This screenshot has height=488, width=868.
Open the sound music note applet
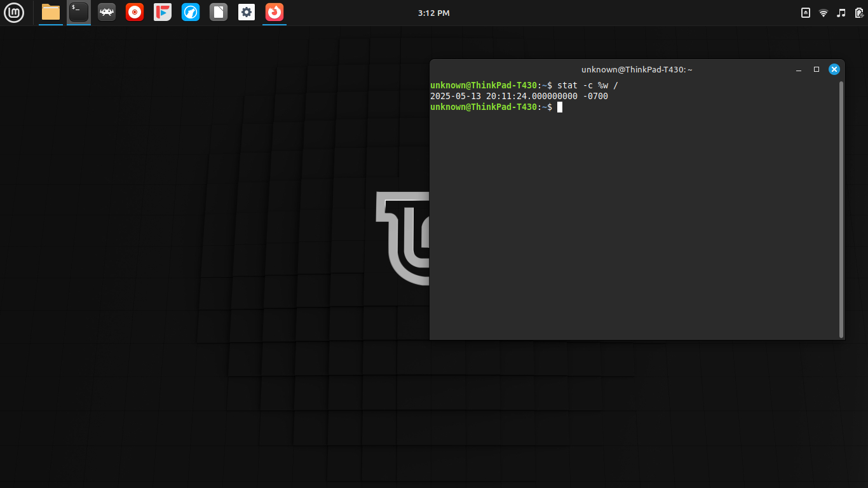841,13
